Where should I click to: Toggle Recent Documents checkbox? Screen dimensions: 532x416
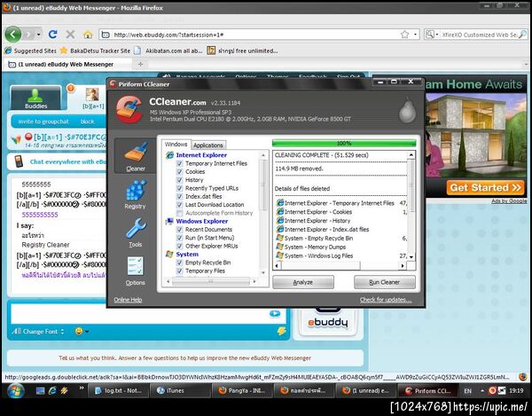click(x=180, y=230)
